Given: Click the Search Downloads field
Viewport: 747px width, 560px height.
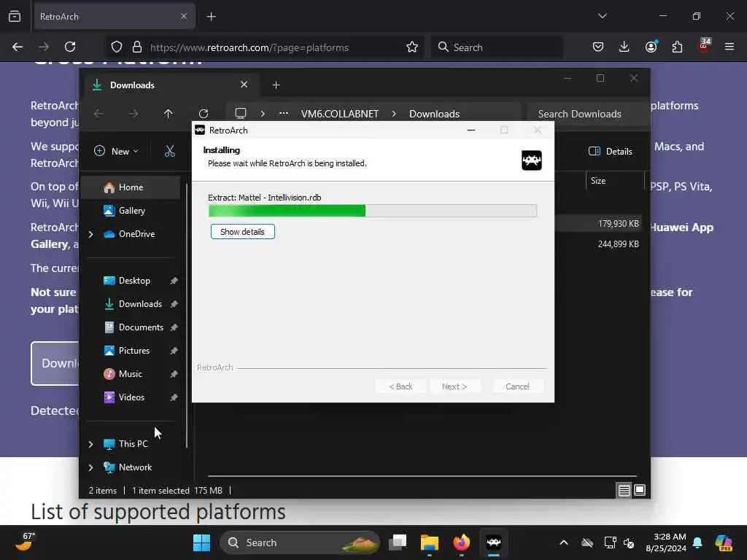Looking at the screenshot, I should [x=589, y=114].
